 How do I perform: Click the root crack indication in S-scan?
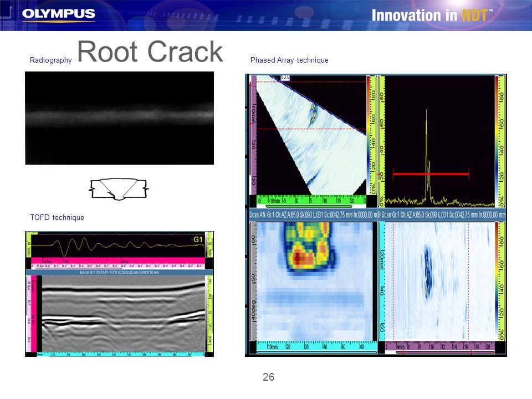pos(313,114)
